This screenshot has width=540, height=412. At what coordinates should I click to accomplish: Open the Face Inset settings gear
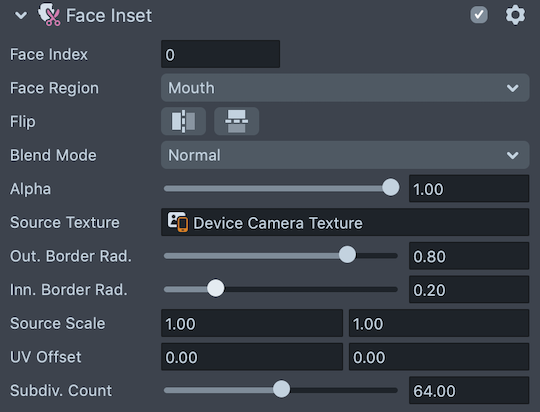[515, 15]
